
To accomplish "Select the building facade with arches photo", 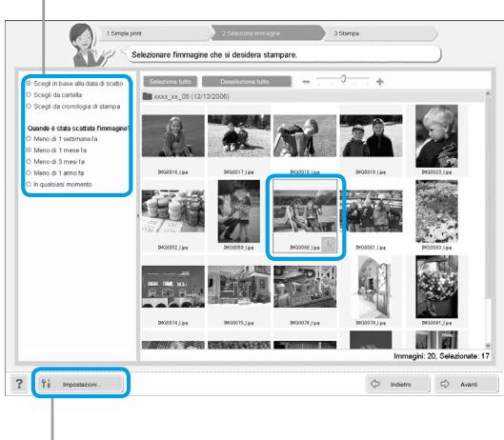I will pyautogui.click(x=173, y=287).
